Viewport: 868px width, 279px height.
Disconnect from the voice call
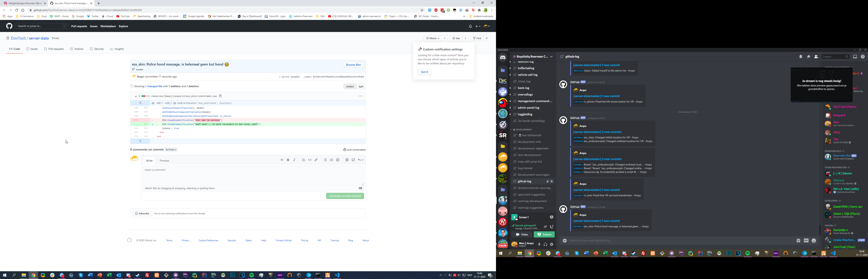tap(552, 227)
